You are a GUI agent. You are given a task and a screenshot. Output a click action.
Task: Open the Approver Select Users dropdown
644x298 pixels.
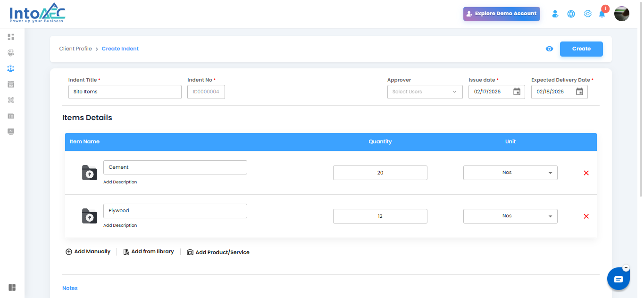point(425,92)
